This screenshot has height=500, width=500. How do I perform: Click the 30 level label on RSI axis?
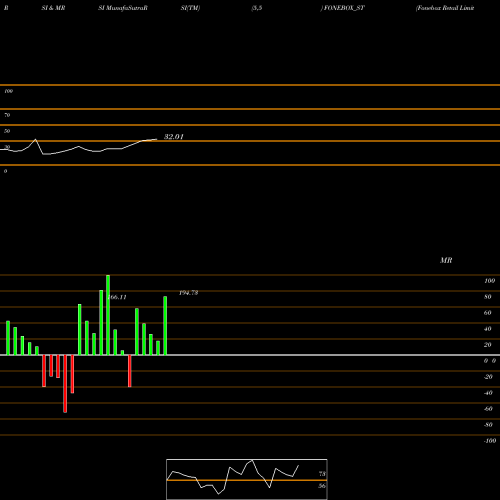[7, 147]
